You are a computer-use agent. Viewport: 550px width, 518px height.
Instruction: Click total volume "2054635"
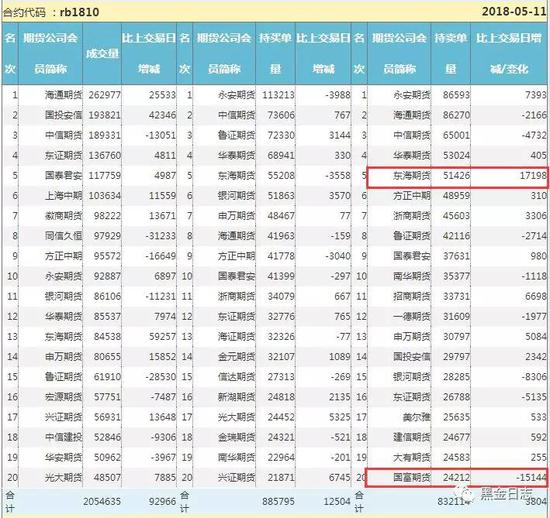[x=102, y=502]
